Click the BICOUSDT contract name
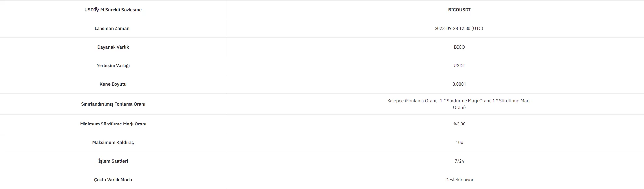Image resolution: width=644 pixels, height=189 pixels. click(x=459, y=10)
